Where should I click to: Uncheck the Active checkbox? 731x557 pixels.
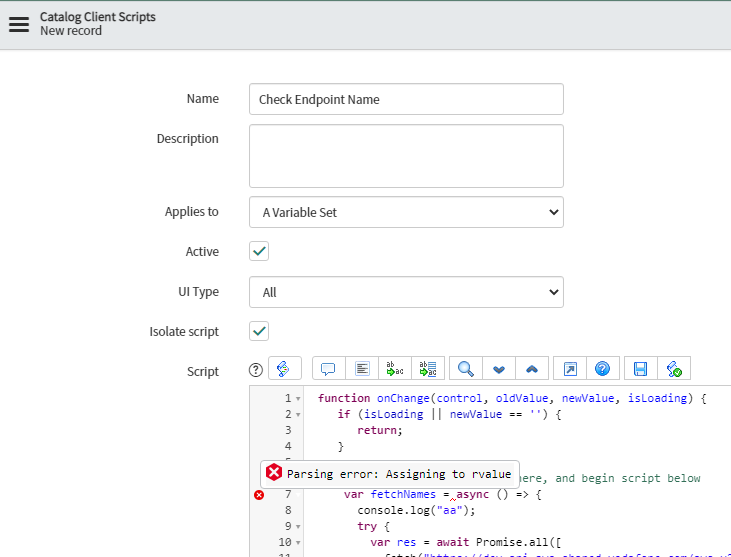[x=259, y=251]
